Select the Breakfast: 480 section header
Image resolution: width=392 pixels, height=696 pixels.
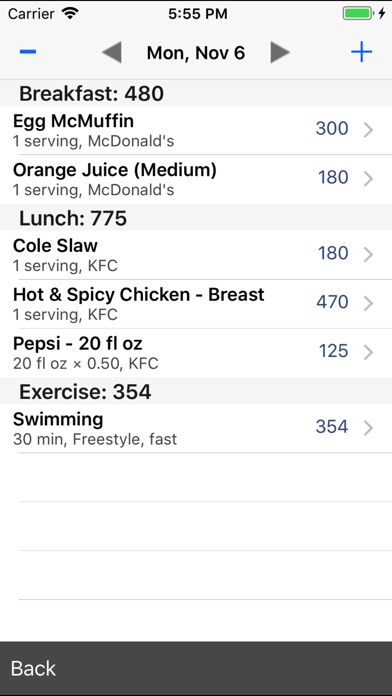point(196,93)
